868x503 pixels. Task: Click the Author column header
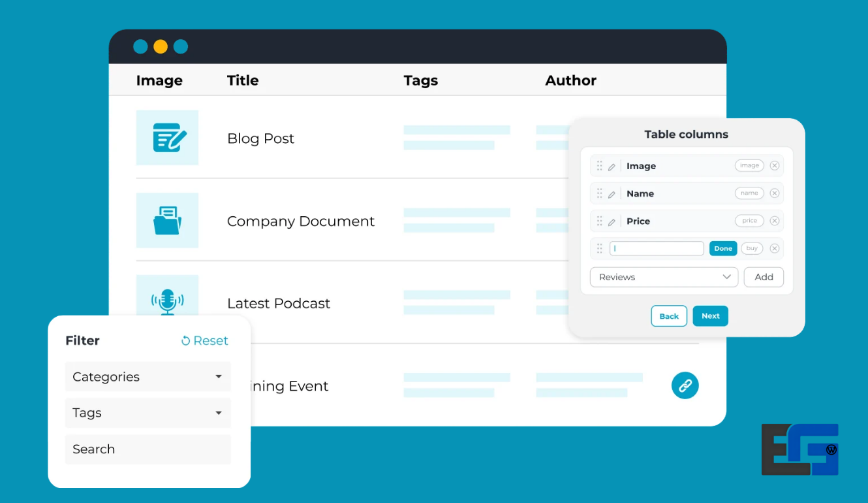click(571, 80)
